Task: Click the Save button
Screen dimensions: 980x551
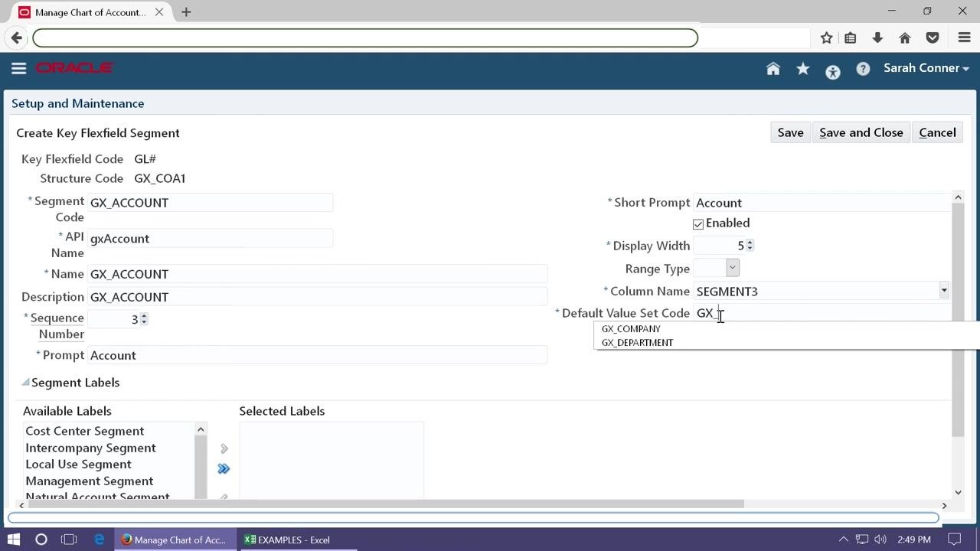Action: pos(790,132)
